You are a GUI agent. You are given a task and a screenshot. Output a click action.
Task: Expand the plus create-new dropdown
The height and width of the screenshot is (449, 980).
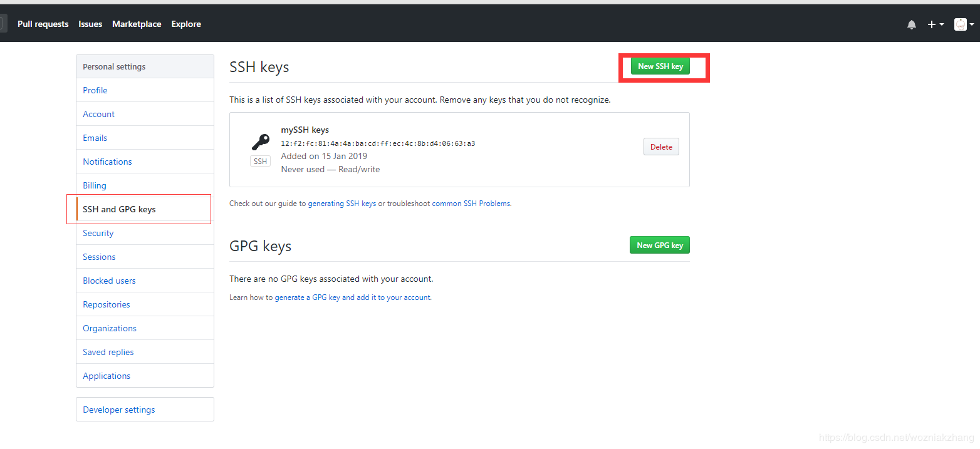coord(936,24)
